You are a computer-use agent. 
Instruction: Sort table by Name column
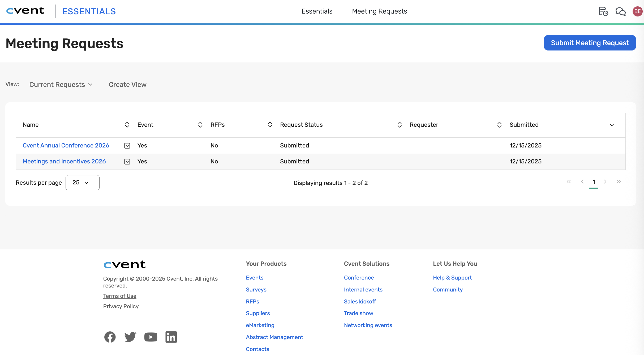coord(127,125)
